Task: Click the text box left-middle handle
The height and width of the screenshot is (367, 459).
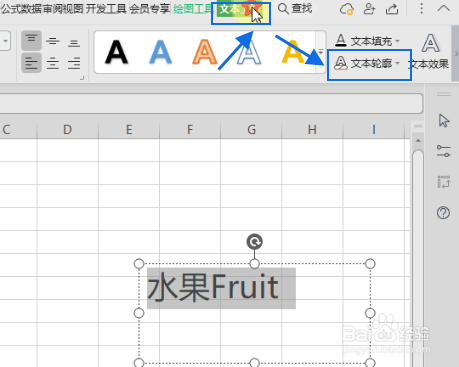Action: (139, 313)
